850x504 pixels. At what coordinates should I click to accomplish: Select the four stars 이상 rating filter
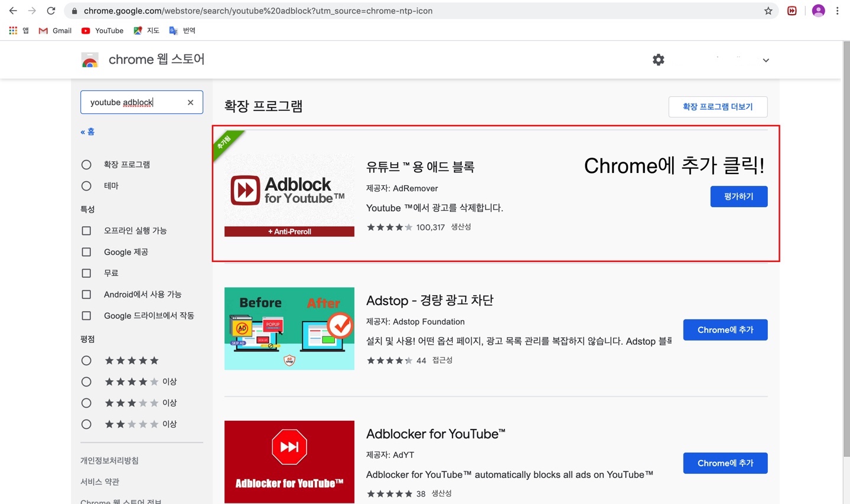86,382
